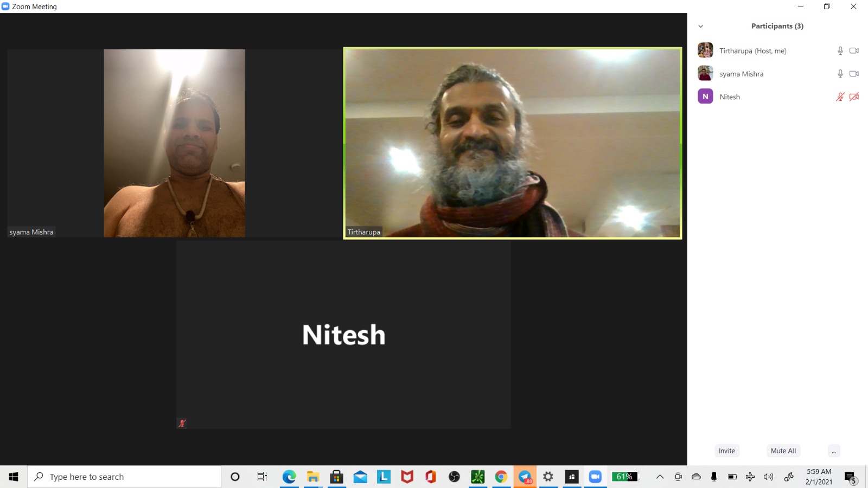Toggle Tirtharupa's video camera icon
Image resolution: width=868 pixels, height=488 pixels.
click(854, 50)
